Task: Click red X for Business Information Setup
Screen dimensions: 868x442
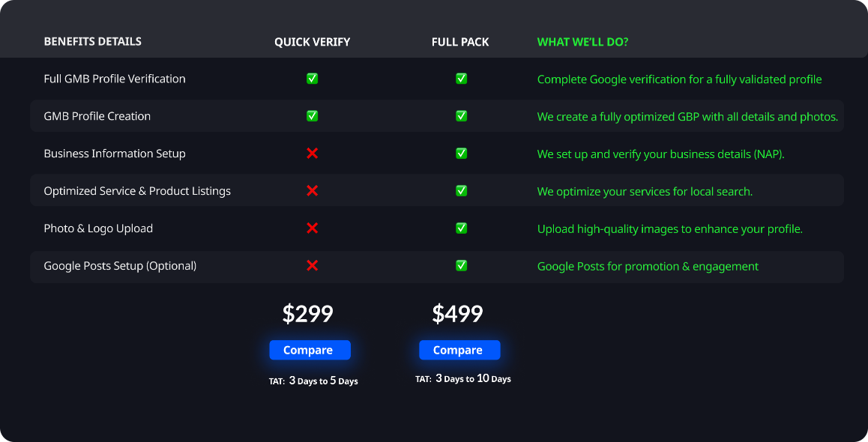Action: (313, 154)
